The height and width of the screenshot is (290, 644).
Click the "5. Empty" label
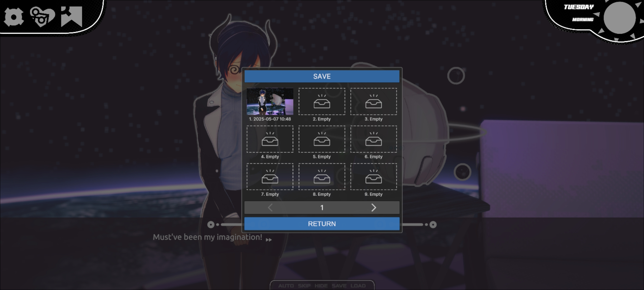click(x=322, y=157)
